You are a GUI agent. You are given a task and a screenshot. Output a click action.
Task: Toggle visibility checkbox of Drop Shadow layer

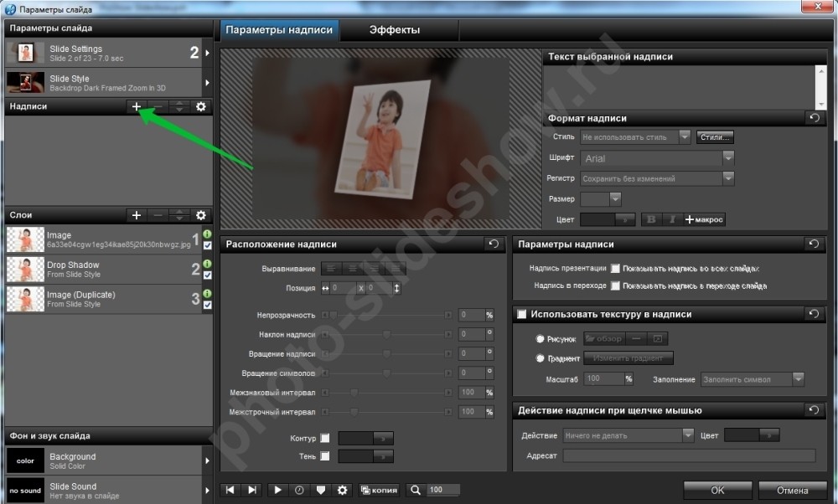tap(207, 275)
